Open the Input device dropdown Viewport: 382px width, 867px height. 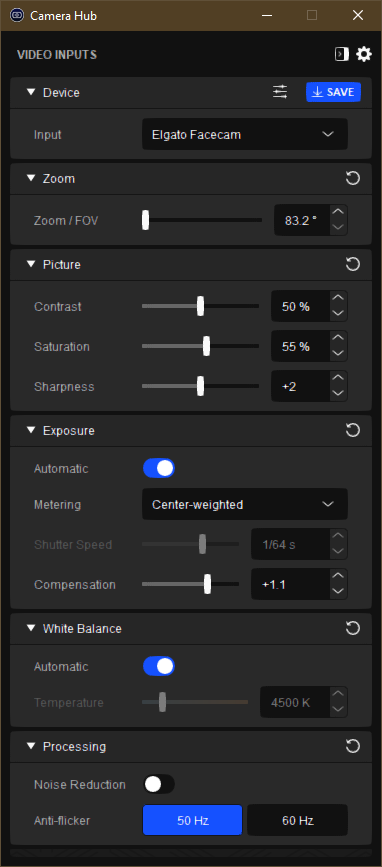point(245,134)
